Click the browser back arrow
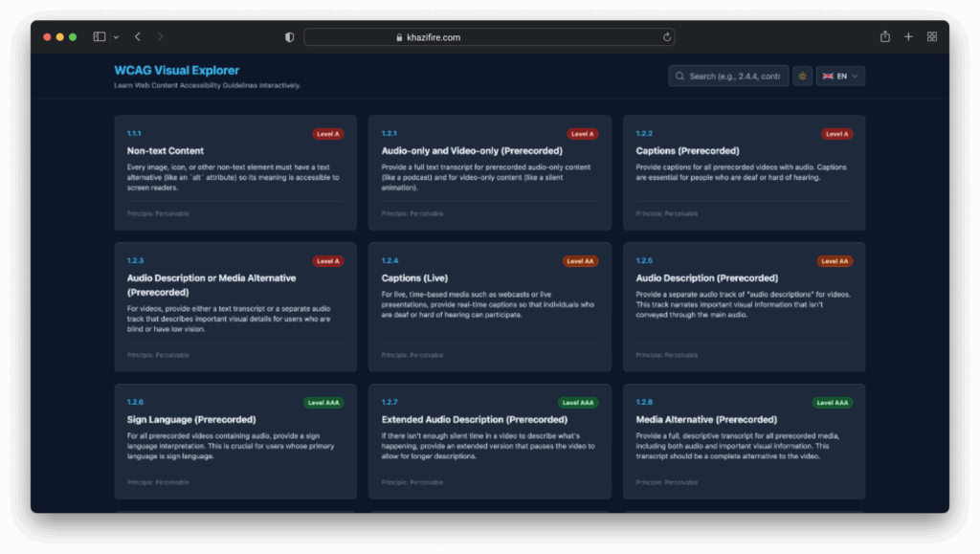 (x=138, y=37)
